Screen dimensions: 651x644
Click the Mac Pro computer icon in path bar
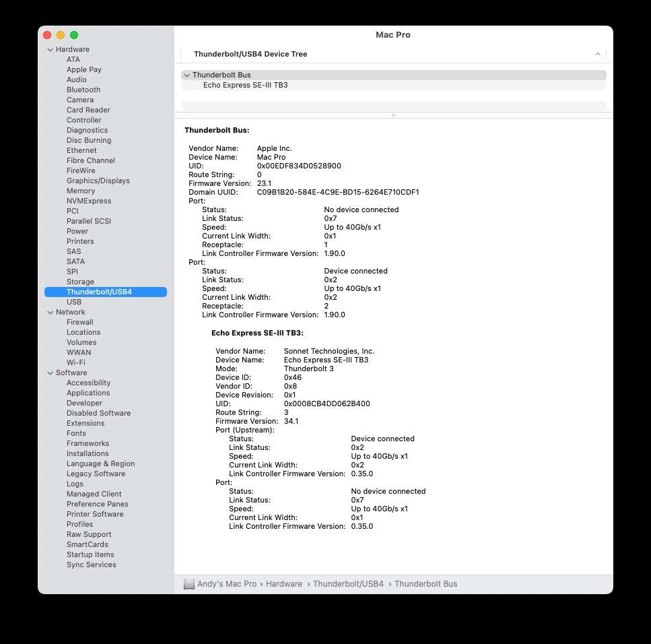[x=189, y=584]
